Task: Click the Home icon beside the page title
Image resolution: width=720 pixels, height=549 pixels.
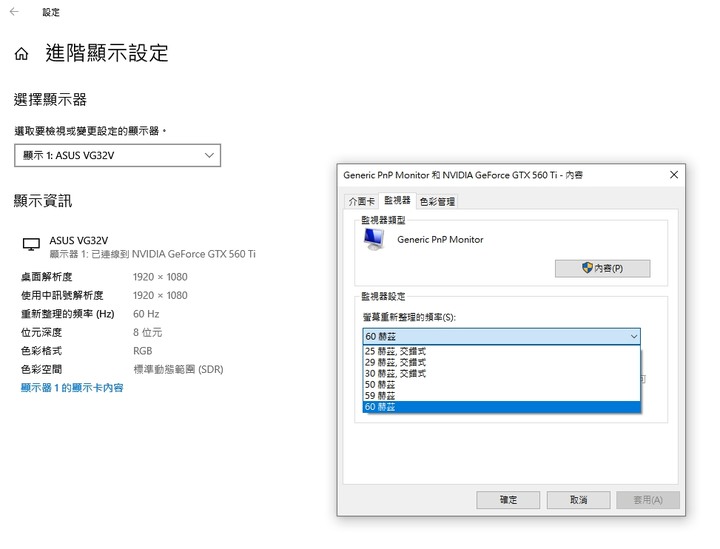Action: [21, 54]
